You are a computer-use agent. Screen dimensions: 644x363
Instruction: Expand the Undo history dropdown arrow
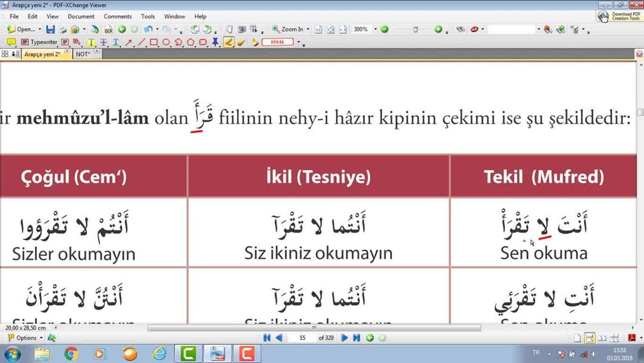pyautogui.click(x=157, y=30)
